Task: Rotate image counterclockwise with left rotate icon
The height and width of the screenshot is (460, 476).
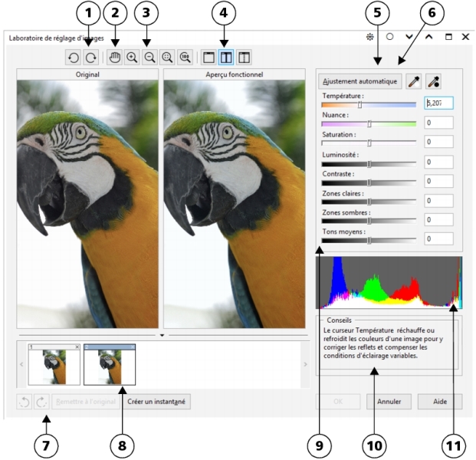Action: [72, 58]
